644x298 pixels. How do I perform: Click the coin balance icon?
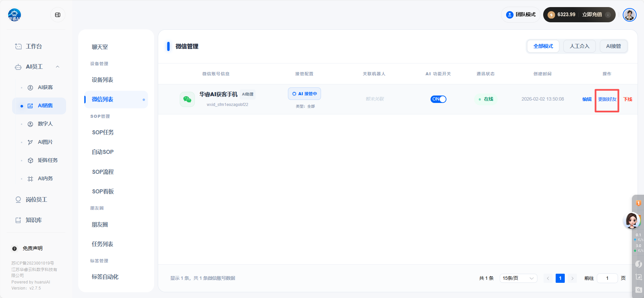[x=551, y=15]
